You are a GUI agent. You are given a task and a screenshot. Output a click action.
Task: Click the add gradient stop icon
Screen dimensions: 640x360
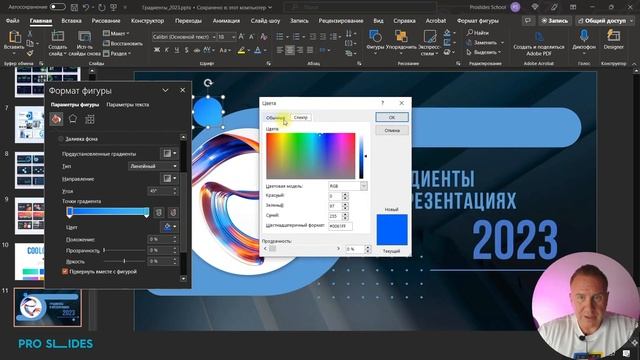pos(159,212)
